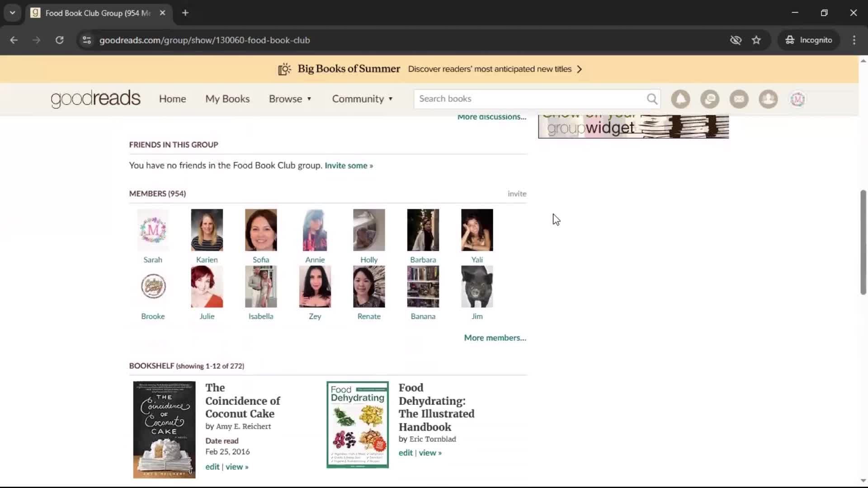View site information icon in address bar
The height and width of the screenshot is (488, 868).
tap(87, 40)
